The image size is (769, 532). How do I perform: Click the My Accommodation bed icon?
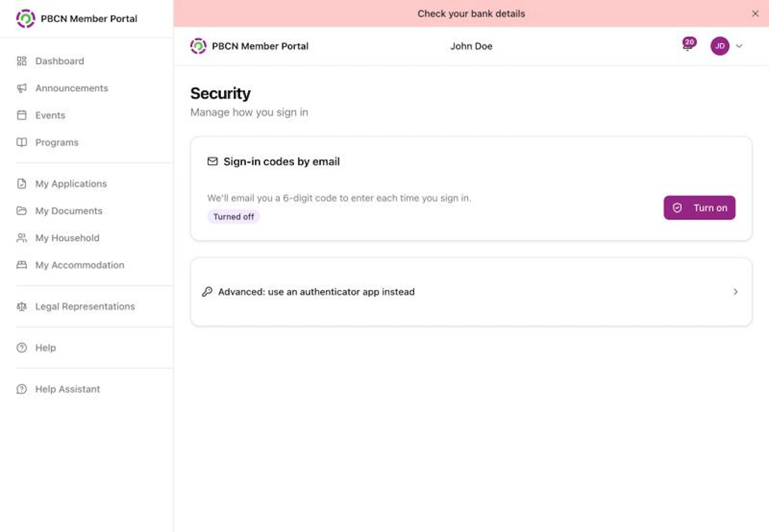[x=22, y=265]
